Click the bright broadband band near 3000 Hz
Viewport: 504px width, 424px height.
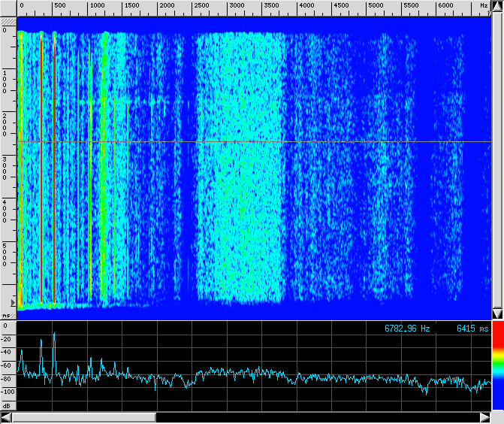tap(240, 165)
